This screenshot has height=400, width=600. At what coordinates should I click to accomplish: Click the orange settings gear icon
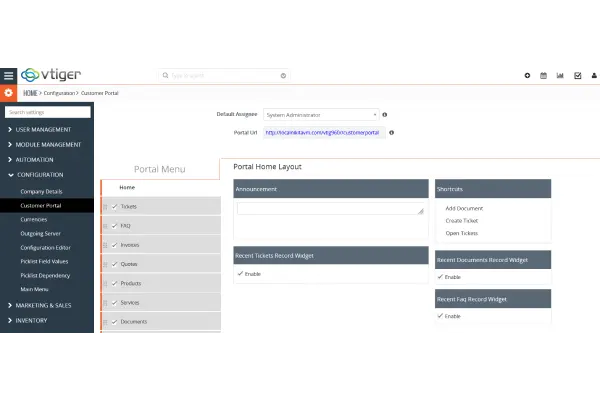(x=9, y=93)
